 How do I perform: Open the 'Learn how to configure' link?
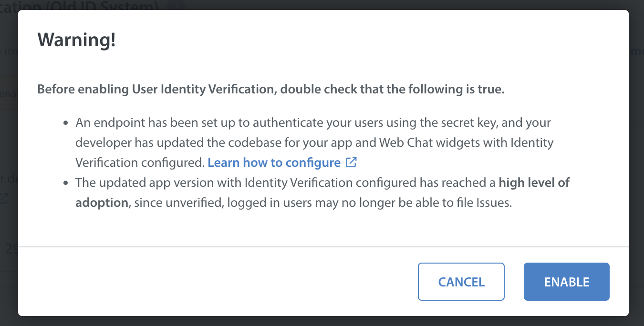point(274,163)
